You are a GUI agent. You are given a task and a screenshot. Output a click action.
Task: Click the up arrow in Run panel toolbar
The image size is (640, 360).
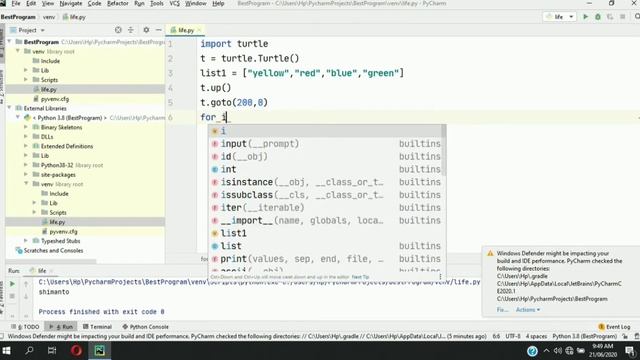coord(26,284)
